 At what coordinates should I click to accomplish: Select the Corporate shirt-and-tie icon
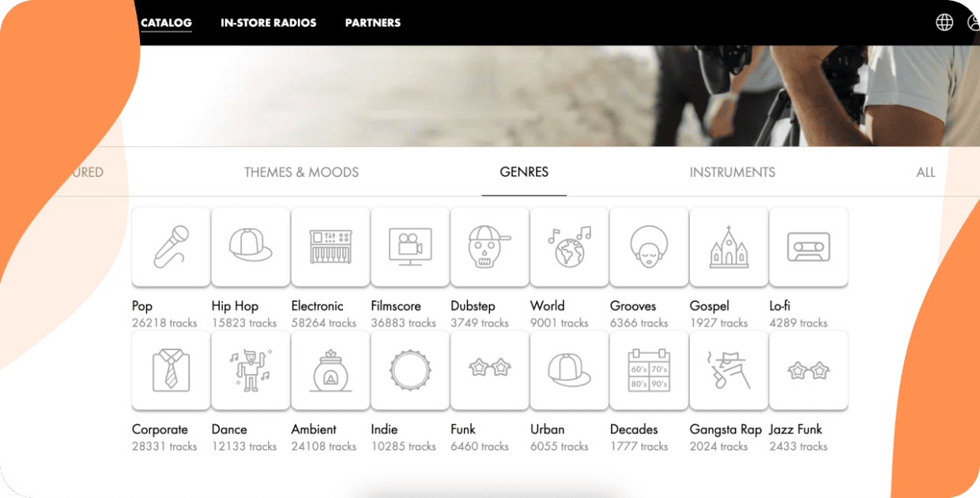171,369
